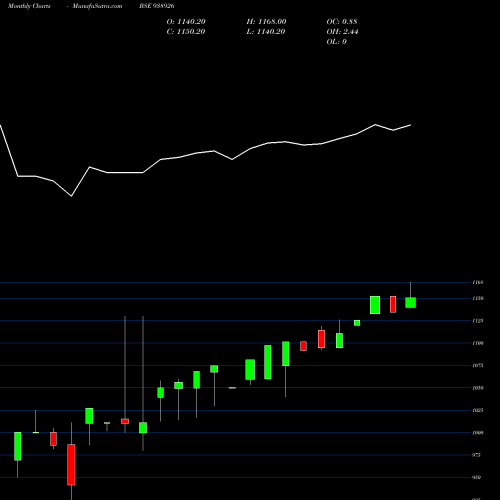The image size is (500, 500).
Task: Click the 1150 price axis label
Action: click(x=478, y=298)
